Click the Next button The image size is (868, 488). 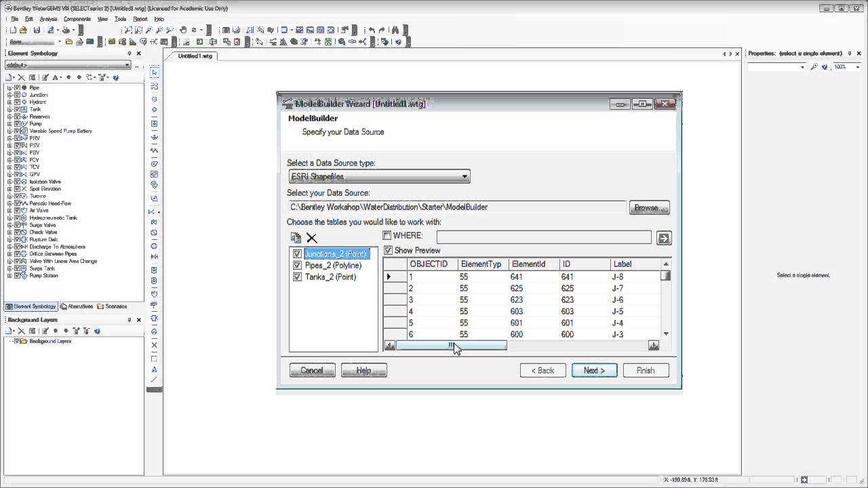click(x=594, y=370)
